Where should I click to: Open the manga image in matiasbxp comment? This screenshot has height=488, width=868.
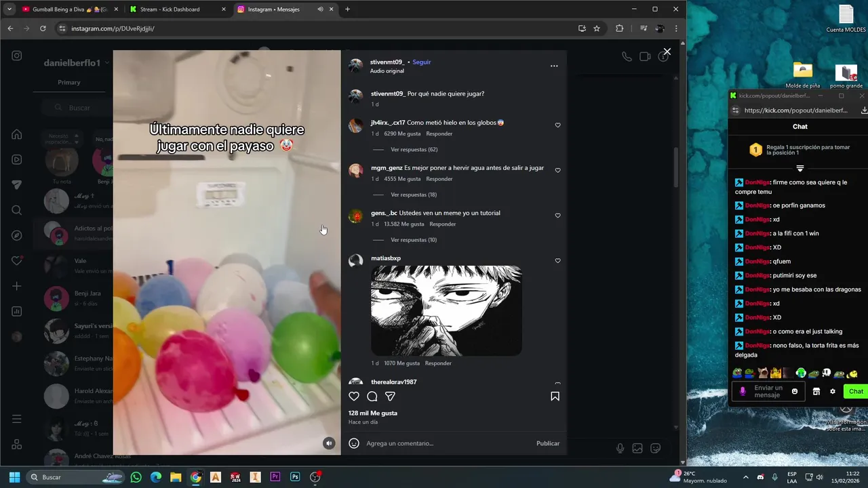[x=446, y=310]
